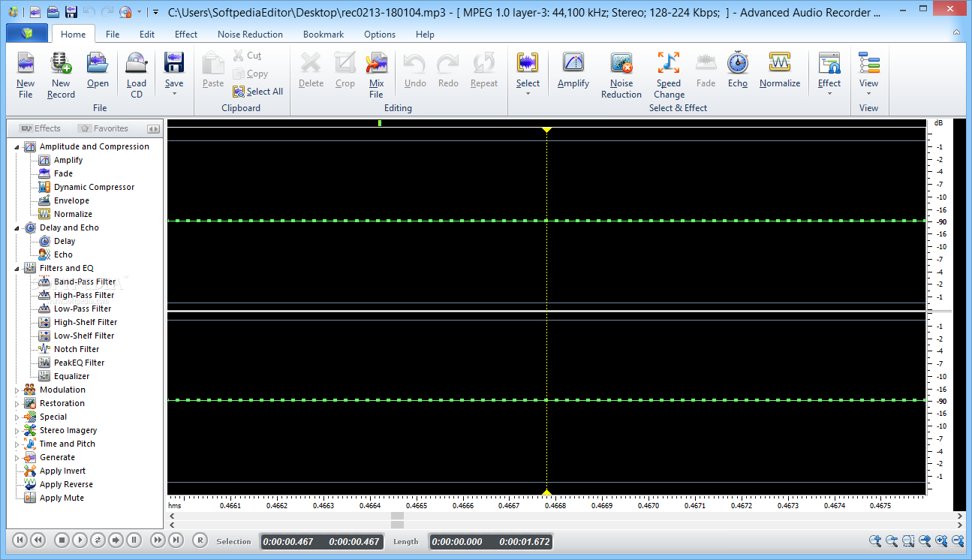Click the application orb menu button
The width and height of the screenshot is (972, 560).
[x=27, y=34]
